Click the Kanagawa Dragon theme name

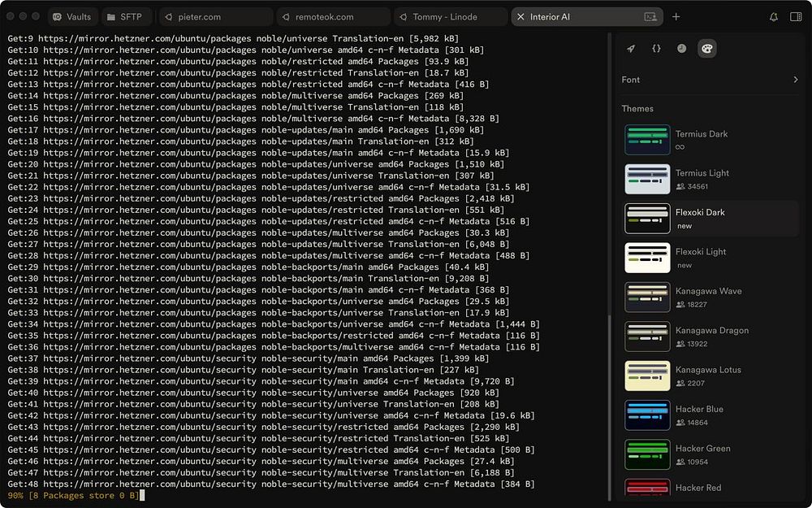point(711,331)
